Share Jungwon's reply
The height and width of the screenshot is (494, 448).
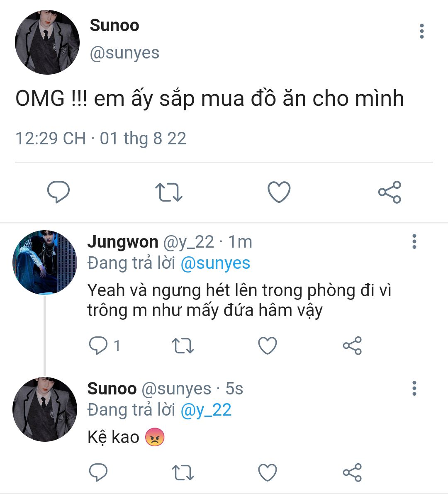click(x=352, y=346)
